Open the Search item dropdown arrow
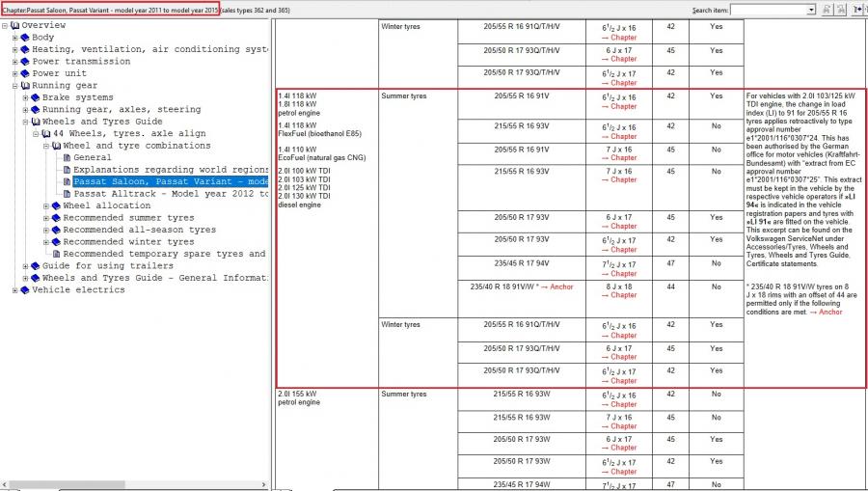The height and width of the screenshot is (491, 868). (x=811, y=10)
